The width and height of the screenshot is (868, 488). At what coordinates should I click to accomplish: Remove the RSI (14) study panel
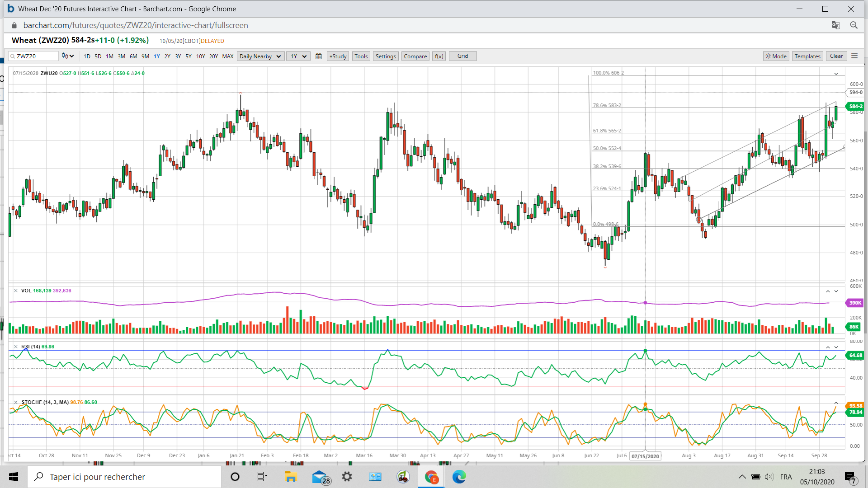[x=16, y=347]
